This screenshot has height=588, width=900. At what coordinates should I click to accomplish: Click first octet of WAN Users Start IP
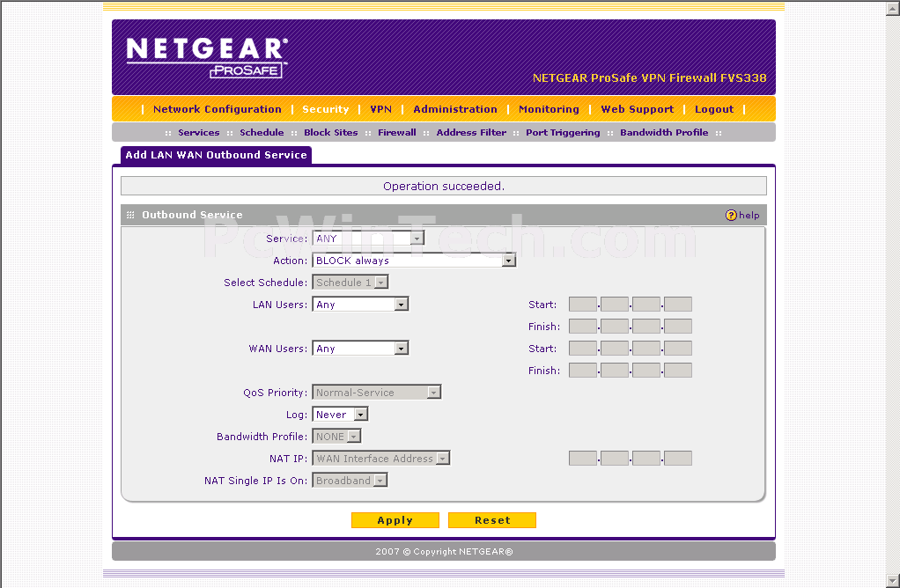point(583,349)
